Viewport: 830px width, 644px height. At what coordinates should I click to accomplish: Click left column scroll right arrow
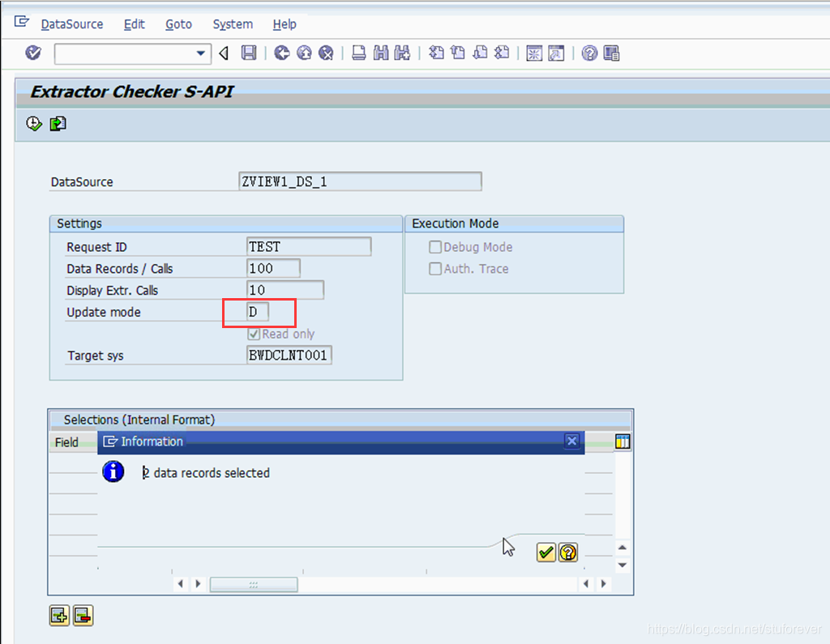click(198, 584)
